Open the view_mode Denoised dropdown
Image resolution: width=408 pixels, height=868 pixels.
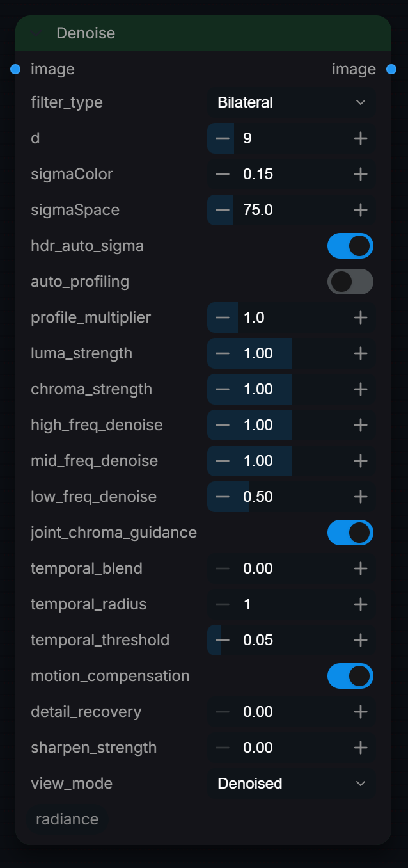point(292,784)
